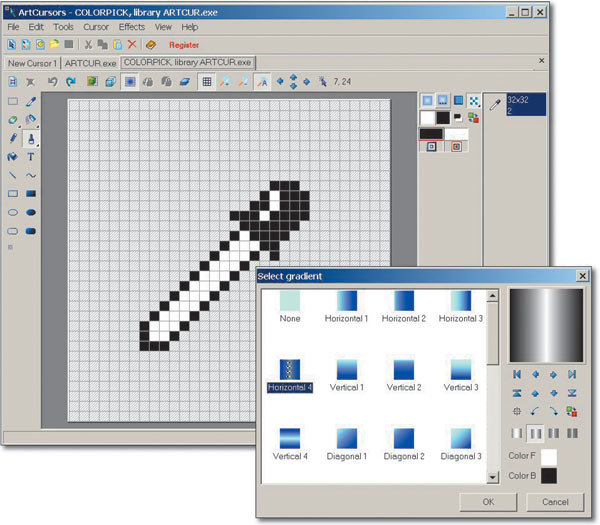Toggle the second view mode button above the color boxes
The height and width of the screenshot is (525, 600).
pos(443,101)
